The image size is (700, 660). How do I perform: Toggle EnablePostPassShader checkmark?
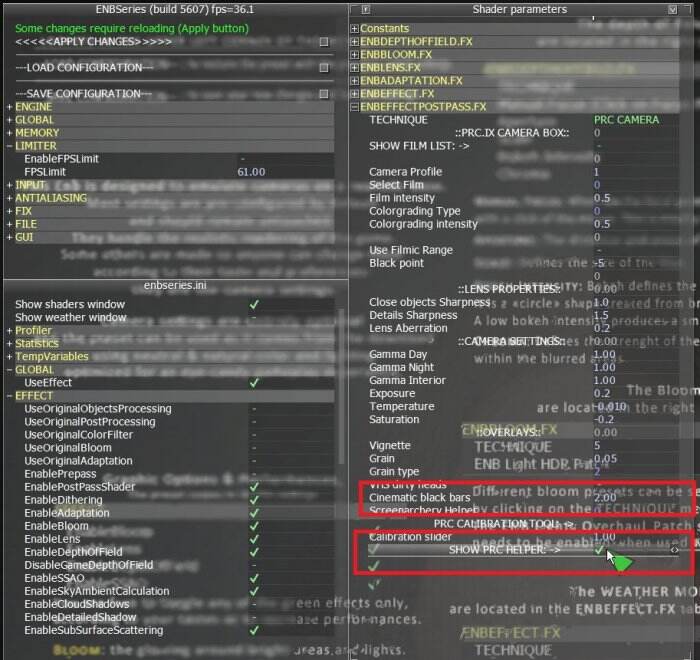tap(254, 487)
